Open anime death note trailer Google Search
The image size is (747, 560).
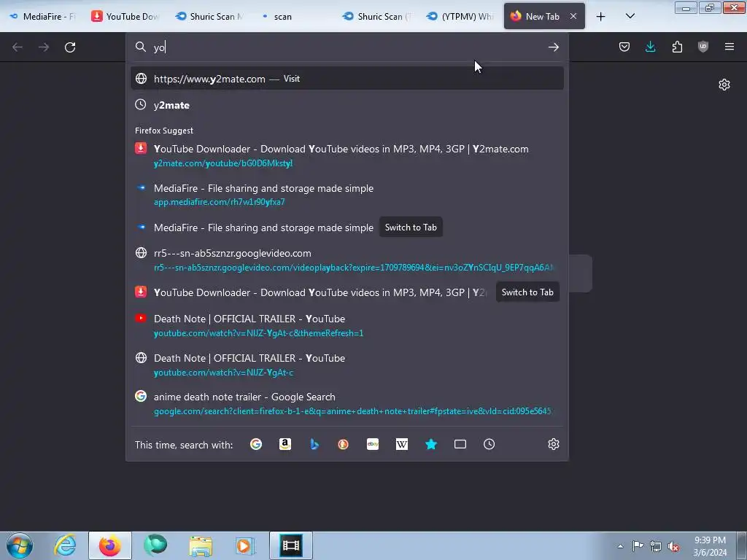[347, 404]
